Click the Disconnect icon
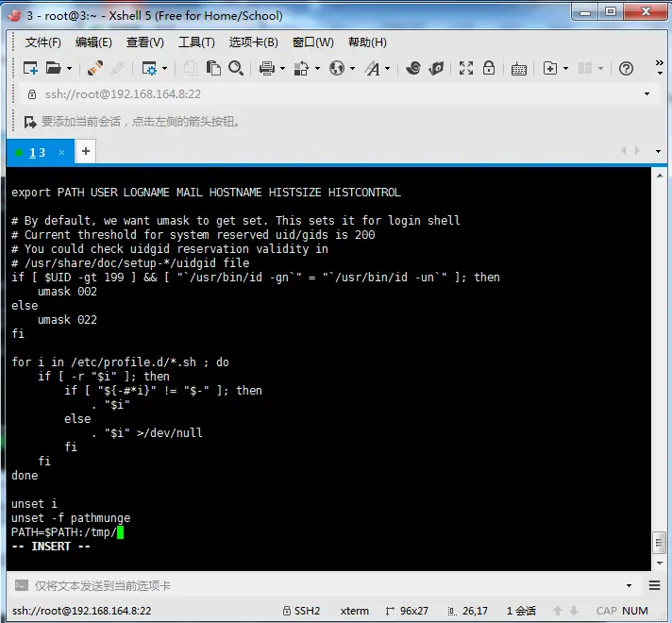The width and height of the screenshot is (672, 623). pyautogui.click(x=117, y=68)
